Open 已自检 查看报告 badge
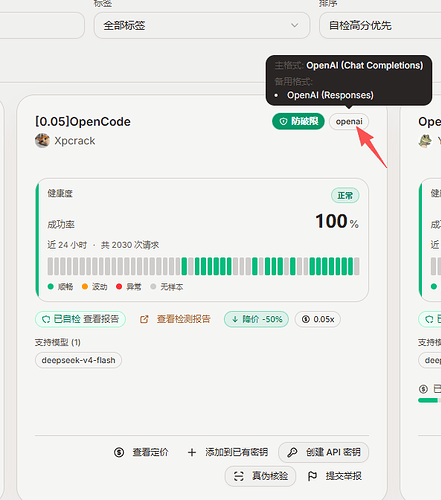The image size is (441, 500). [80, 319]
